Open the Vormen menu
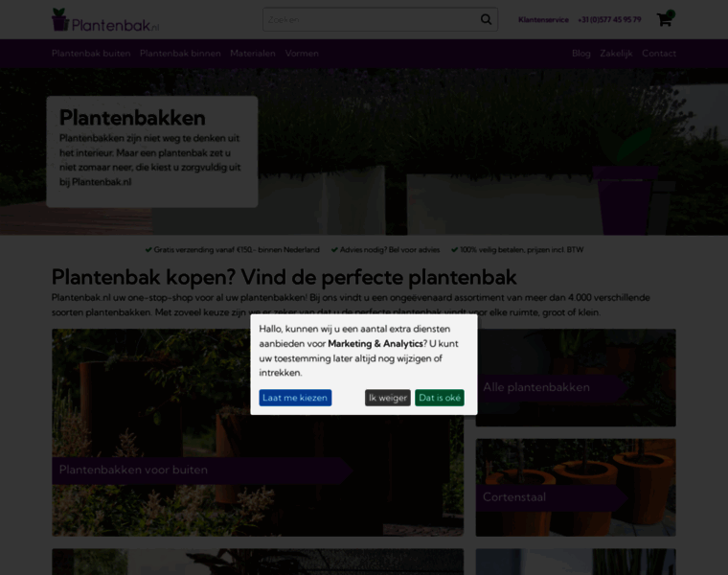This screenshot has height=575, width=728. point(302,54)
